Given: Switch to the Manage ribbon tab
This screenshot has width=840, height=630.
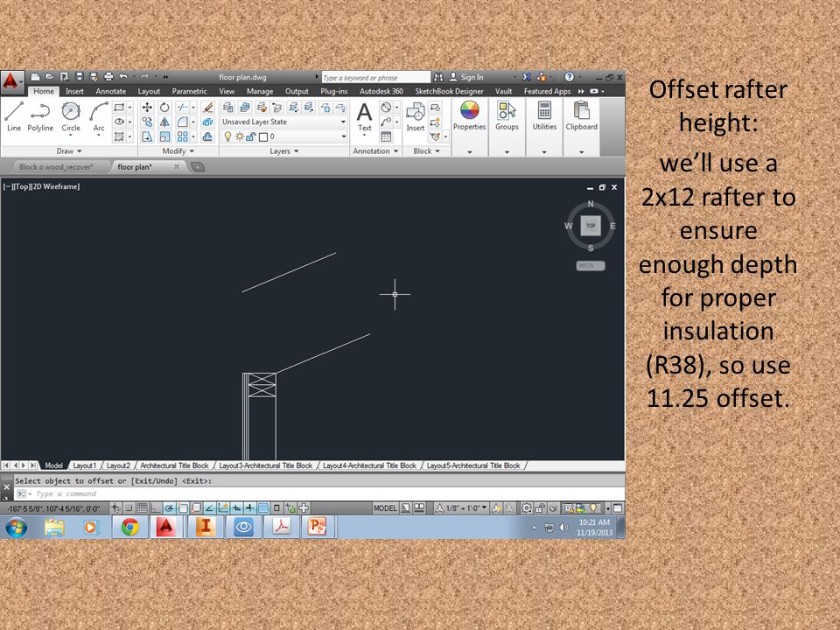Looking at the screenshot, I should pyautogui.click(x=260, y=91).
